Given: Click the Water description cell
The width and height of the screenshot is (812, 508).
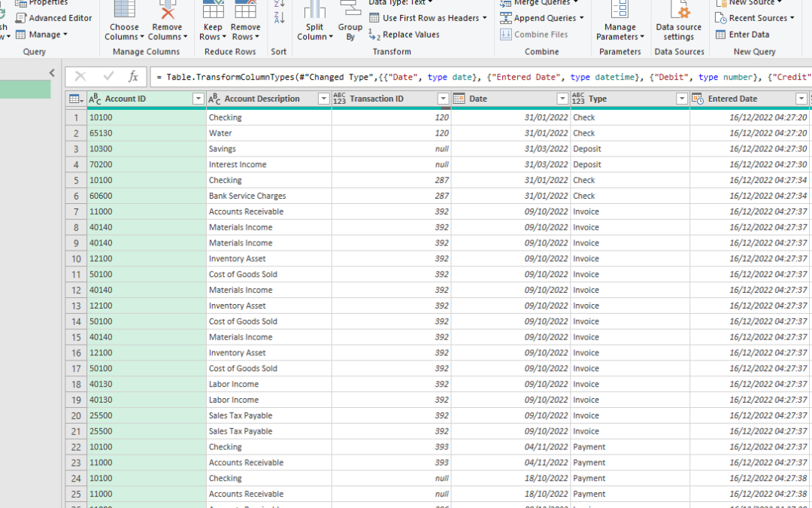Looking at the screenshot, I should [269, 133].
